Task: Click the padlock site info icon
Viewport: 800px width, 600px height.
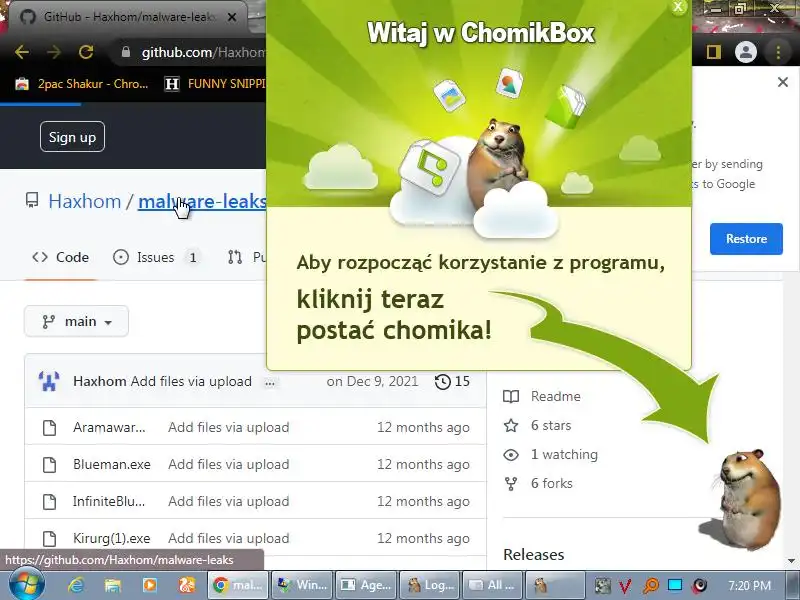Action: click(x=126, y=52)
